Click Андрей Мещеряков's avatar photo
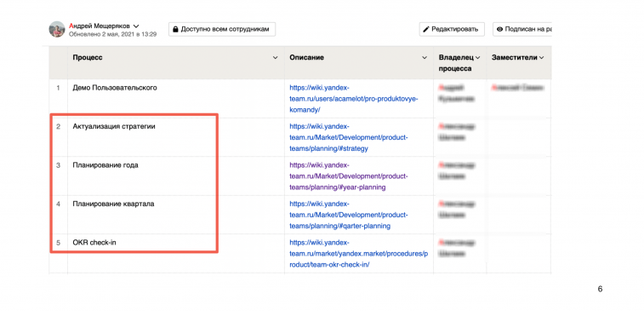 [x=57, y=29]
